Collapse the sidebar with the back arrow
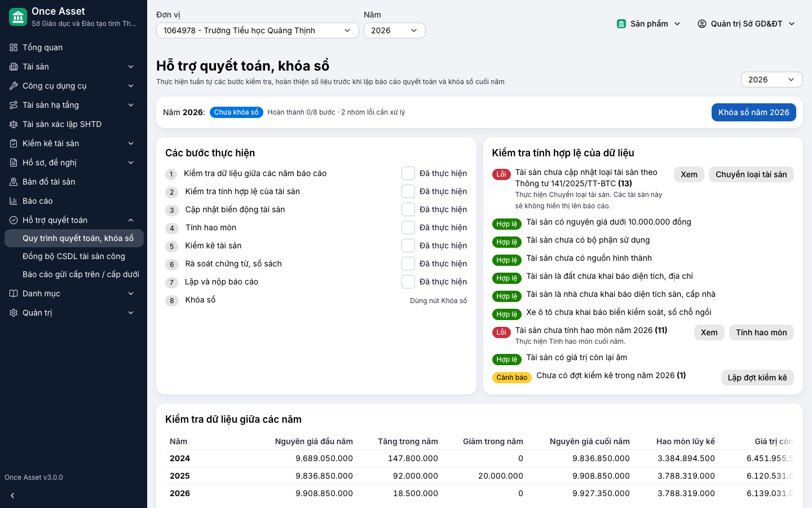 click(12, 496)
